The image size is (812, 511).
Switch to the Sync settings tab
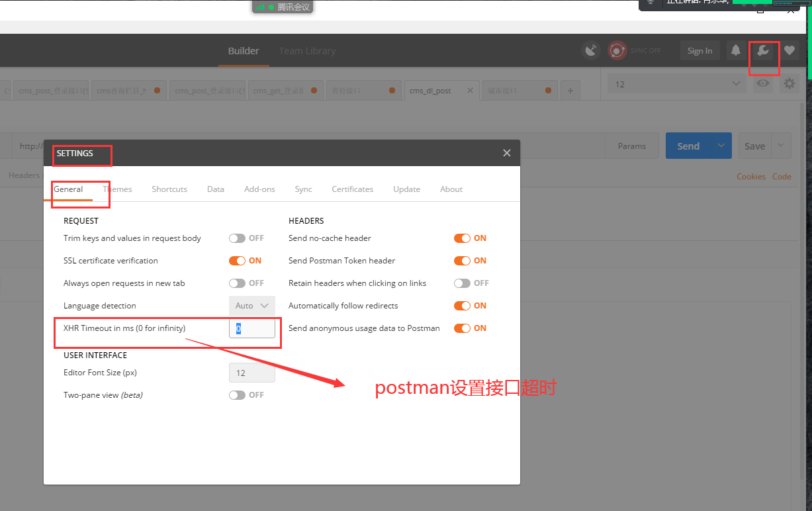click(x=304, y=189)
